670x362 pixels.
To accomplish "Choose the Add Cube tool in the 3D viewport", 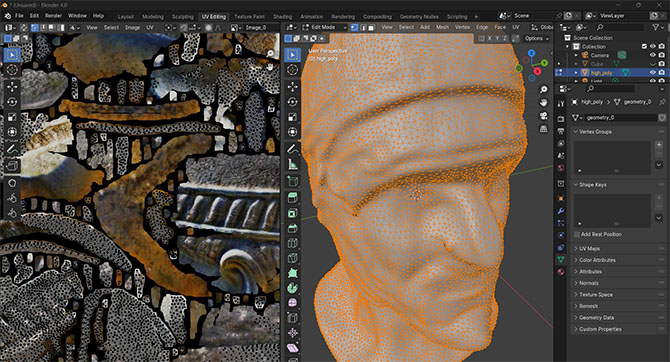I will point(293,181).
